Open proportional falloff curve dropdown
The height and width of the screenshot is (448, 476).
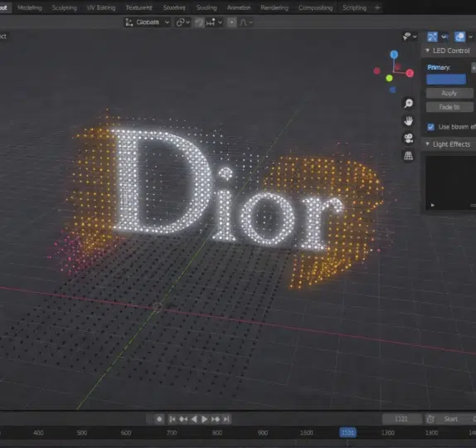(246, 22)
